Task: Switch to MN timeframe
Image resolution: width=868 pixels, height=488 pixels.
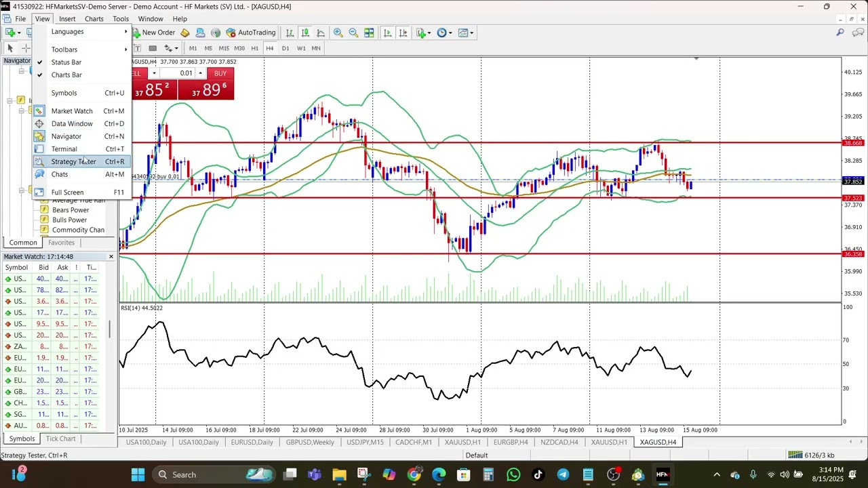Action: click(x=316, y=48)
